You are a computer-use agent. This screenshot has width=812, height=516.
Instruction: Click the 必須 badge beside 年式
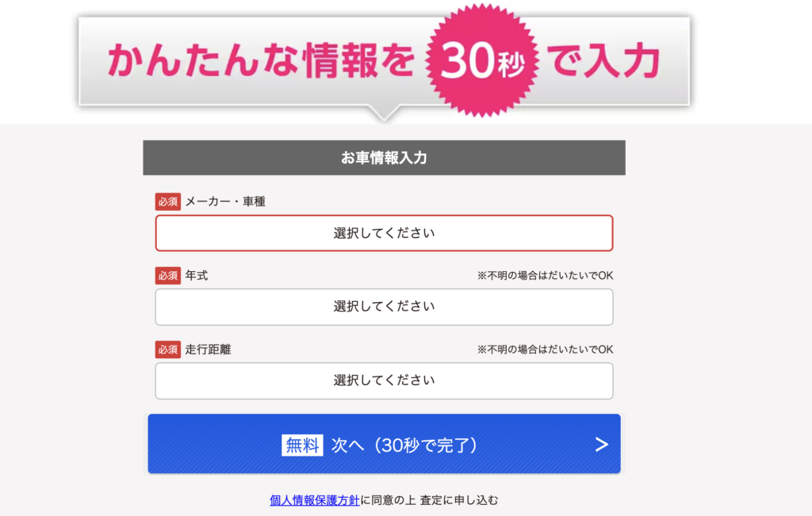[168, 276]
